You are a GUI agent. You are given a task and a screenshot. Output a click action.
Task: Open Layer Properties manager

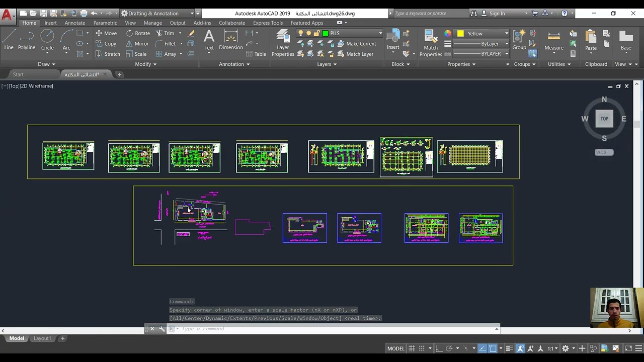point(283,43)
